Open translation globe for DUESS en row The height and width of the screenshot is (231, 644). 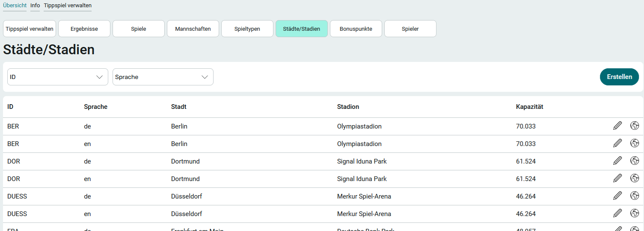635,213
